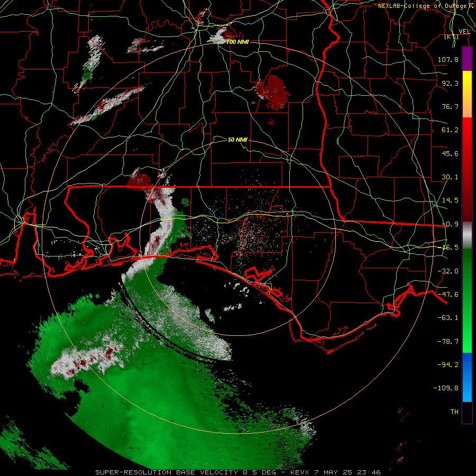
Task: Click the 45.6 velocity scale value
Action: point(450,153)
